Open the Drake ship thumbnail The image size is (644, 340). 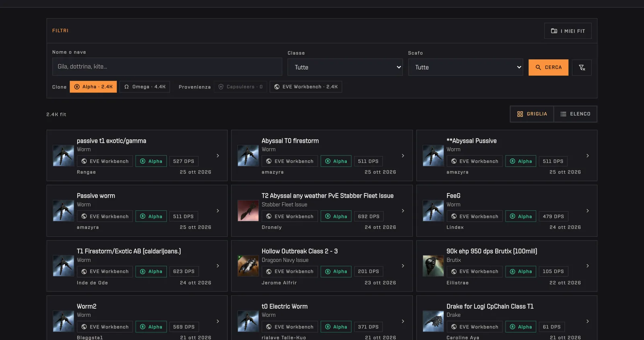click(x=433, y=321)
